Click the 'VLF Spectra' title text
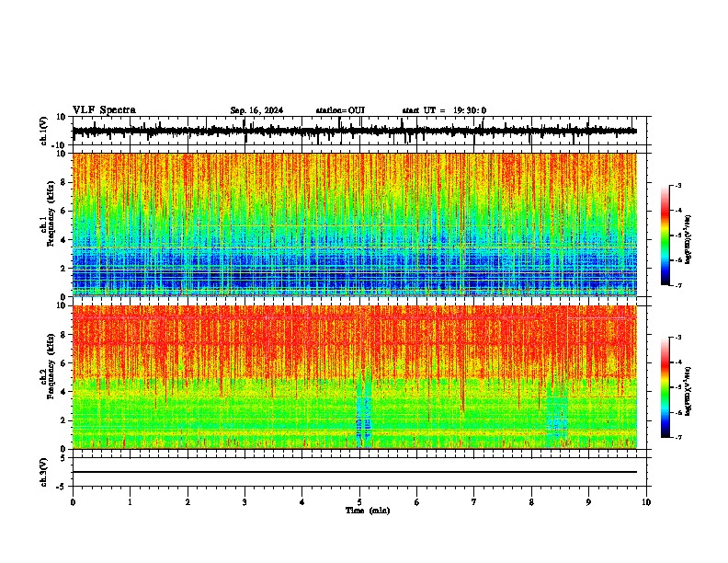This screenshot has height=563, width=728. 104,110
